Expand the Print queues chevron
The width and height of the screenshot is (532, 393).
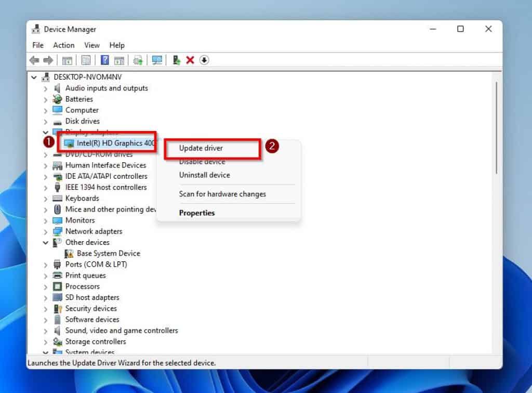(x=46, y=276)
